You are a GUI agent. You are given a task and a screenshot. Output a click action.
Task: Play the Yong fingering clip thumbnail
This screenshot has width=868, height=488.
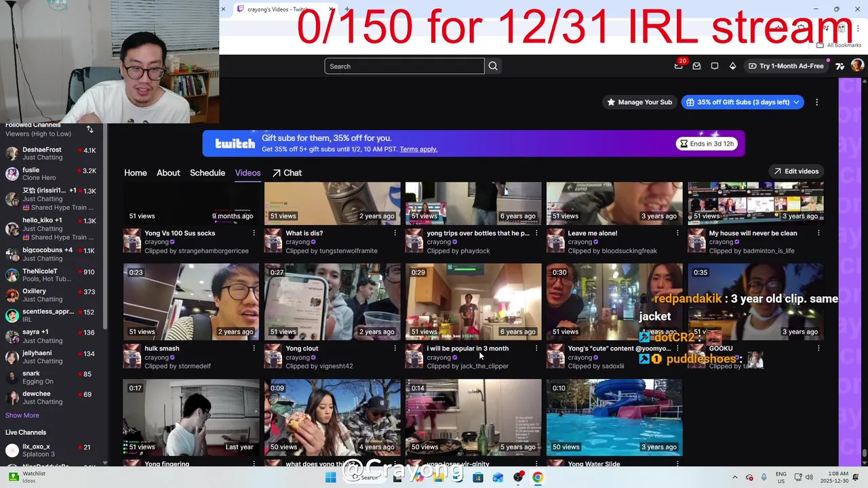coord(191,417)
